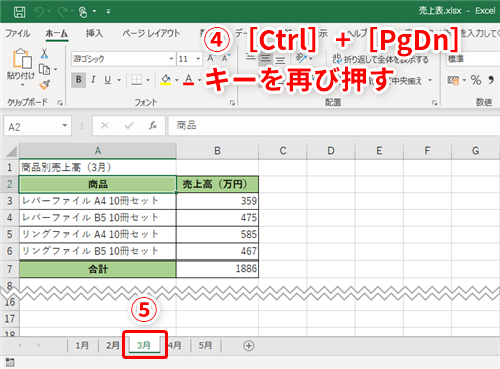Click the Undo arrow icon
Screen dimensions: 500x369
click(x=39, y=12)
